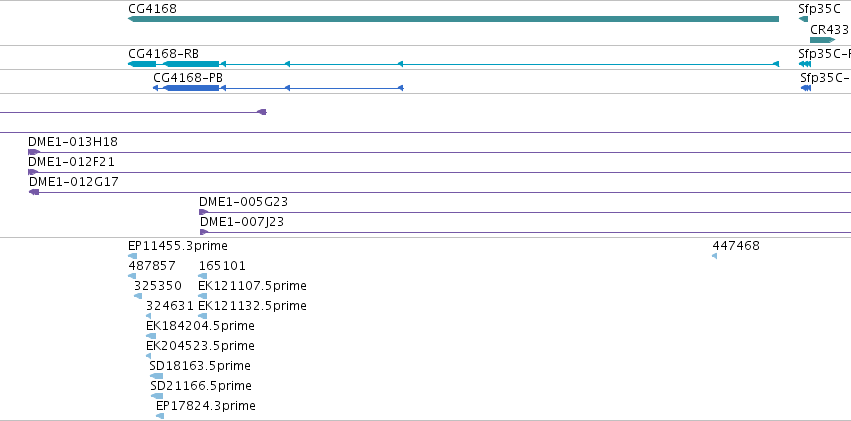The height and width of the screenshot is (421, 851).
Task: Click the CG4168 gene label
Action: tap(153, 9)
